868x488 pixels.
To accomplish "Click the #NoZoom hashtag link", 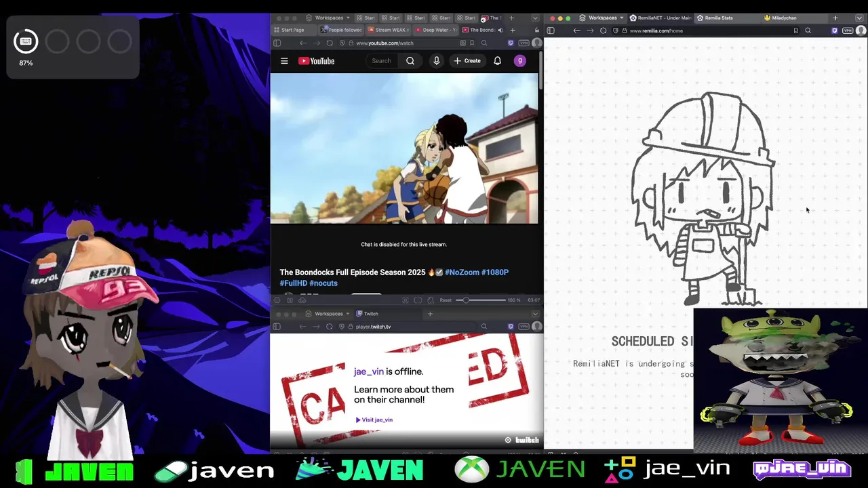I will point(462,272).
